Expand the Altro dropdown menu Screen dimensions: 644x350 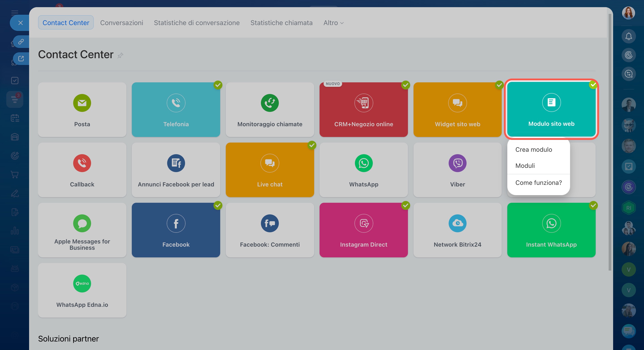click(333, 23)
